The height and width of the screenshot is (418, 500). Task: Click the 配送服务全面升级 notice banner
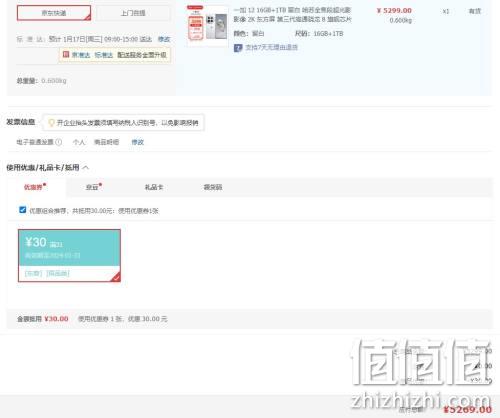[115, 55]
